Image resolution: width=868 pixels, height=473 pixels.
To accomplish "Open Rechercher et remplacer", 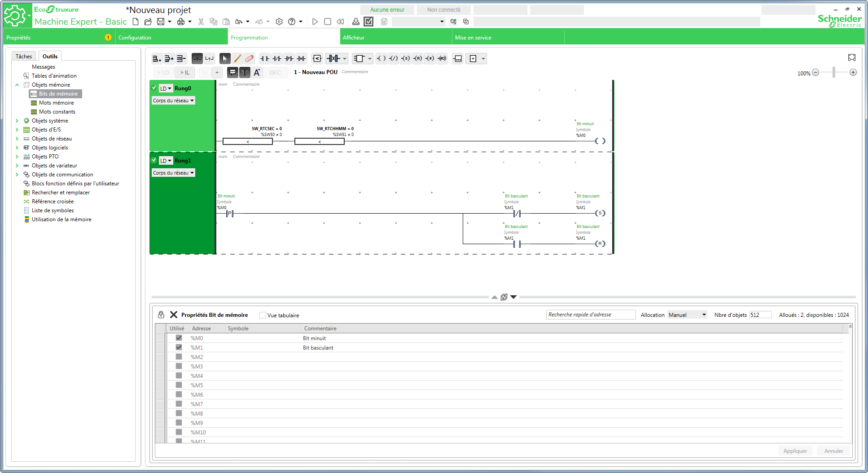I will 61,193.
